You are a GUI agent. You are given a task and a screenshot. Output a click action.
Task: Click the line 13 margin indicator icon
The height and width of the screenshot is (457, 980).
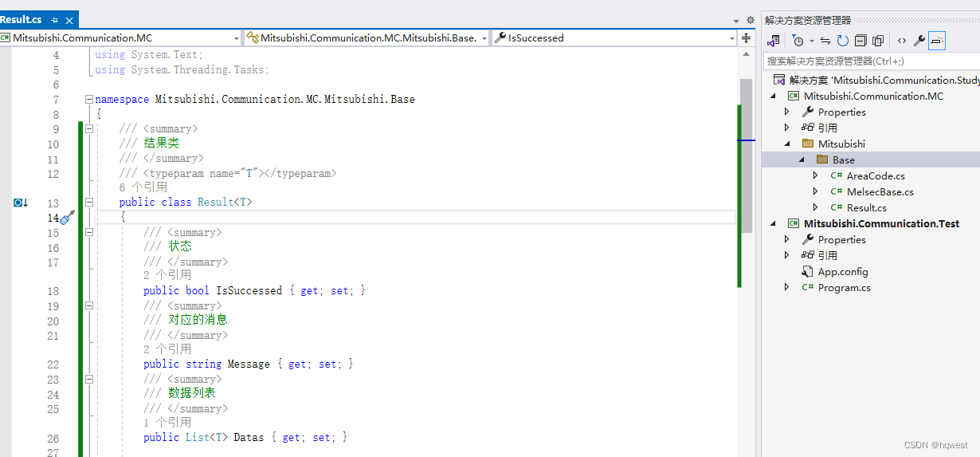point(20,203)
